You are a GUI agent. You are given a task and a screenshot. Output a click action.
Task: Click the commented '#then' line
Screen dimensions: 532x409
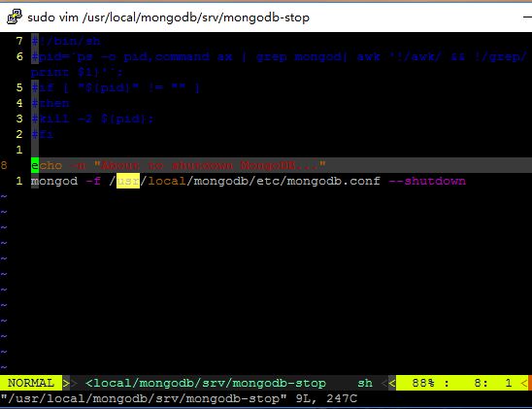(x=50, y=103)
